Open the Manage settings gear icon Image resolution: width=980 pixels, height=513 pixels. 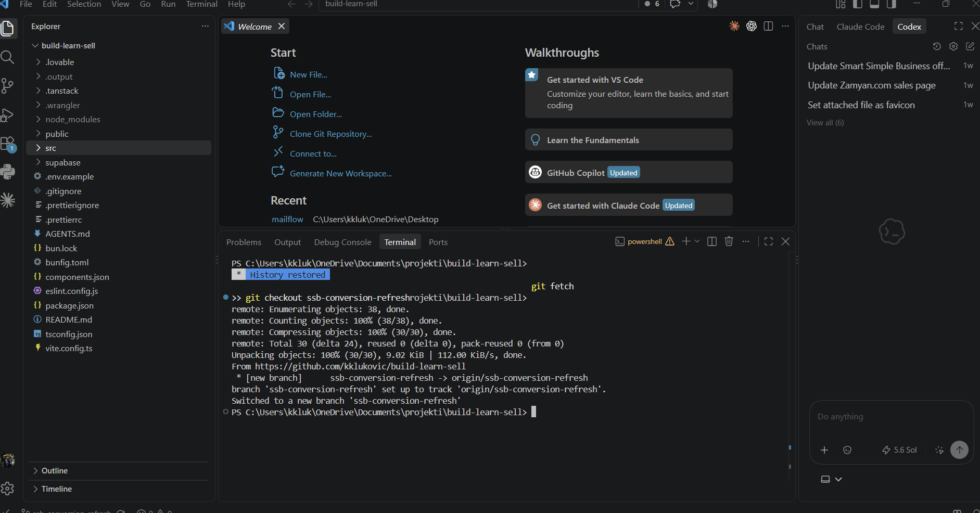(x=8, y=489)
